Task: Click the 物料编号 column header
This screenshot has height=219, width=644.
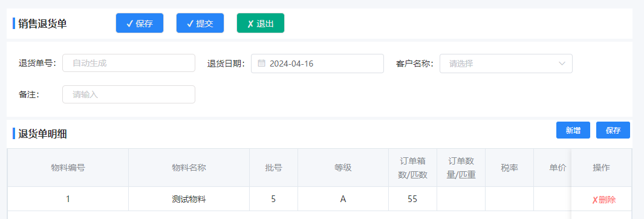Action: tap(68, 168)
